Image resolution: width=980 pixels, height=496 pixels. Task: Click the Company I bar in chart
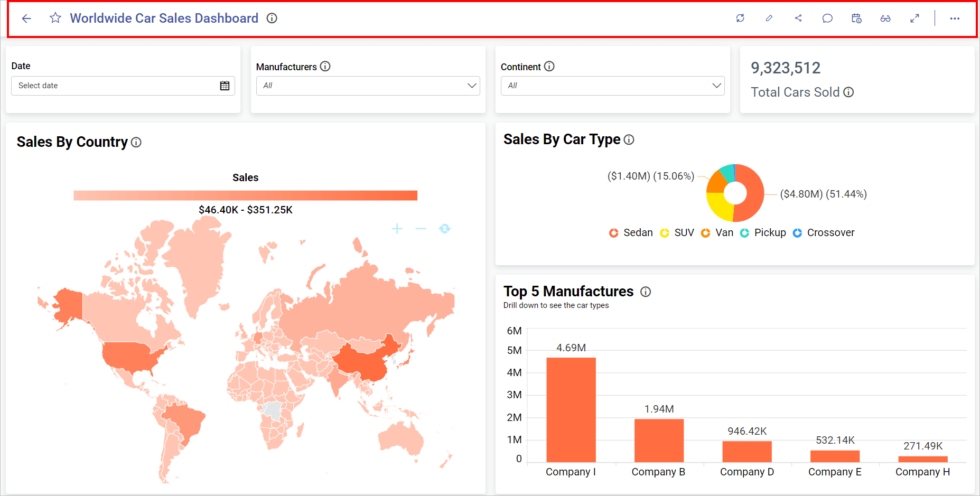(x=571, y=410)
